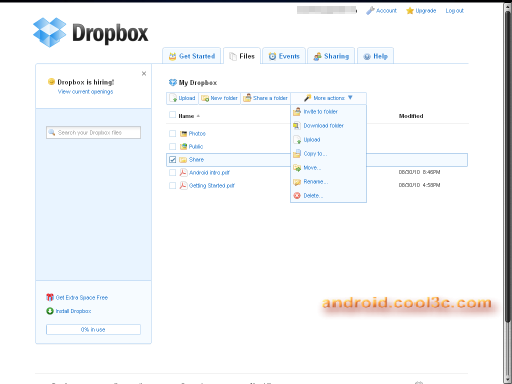This screenshot has width=512, height=384.
Task: Tick the Getting Started.pdf checkbox
Action: point(172,186)
